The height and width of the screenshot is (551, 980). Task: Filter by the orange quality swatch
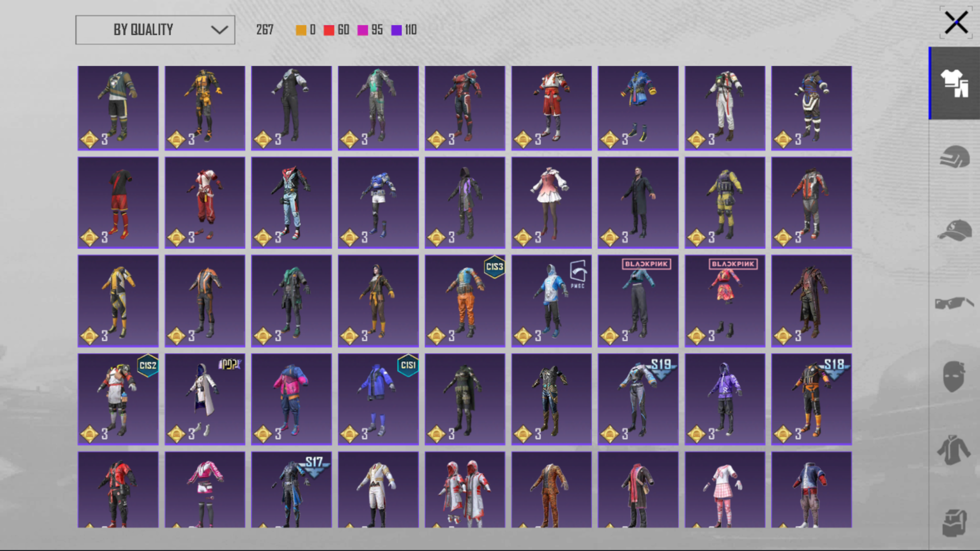301,30
